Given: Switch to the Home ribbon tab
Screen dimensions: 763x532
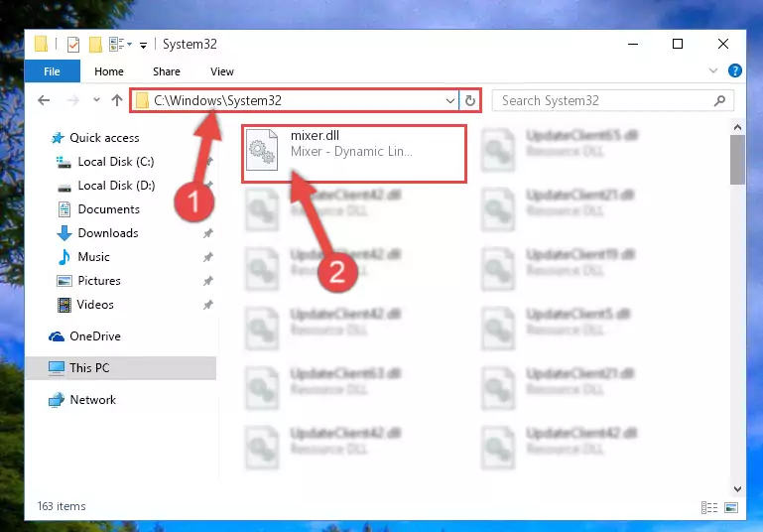Looking at the screenshot, I should point(109,71).
